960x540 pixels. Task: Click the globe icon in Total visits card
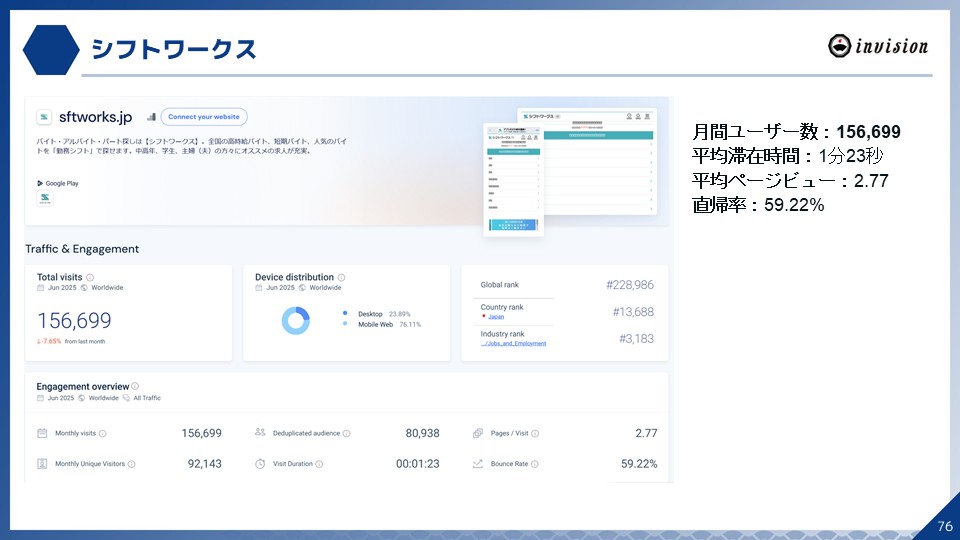coord(84,288)
